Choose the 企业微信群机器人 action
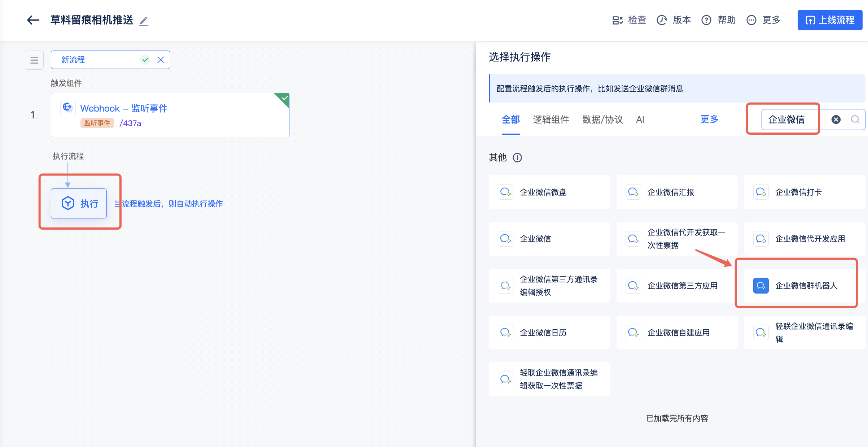This screenshot has width=868, height=447. [x=805, y=286]
